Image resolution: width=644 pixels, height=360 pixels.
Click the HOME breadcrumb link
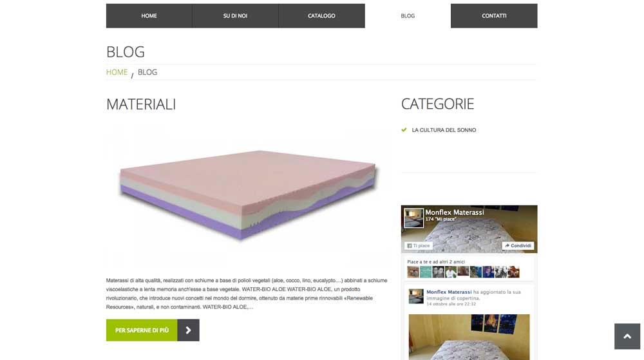(x=117, y=72)
